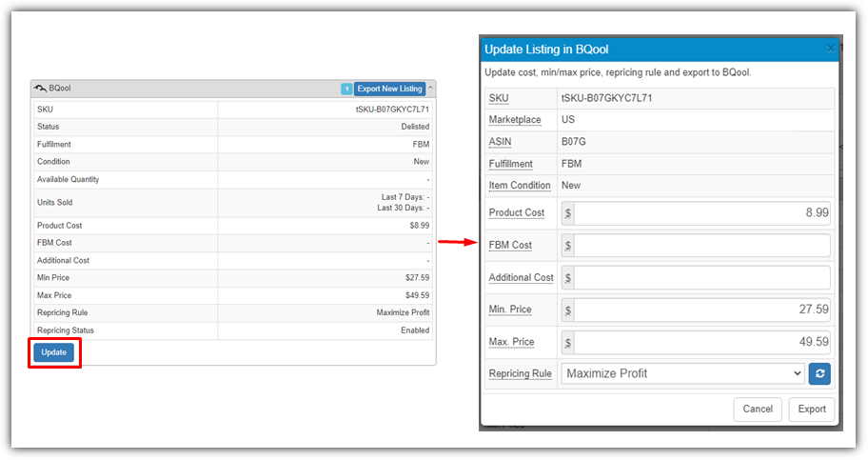The height and width of the screenshot is (460, 868).
Task: Click the Repricing Rule label in dialog
Action: tap(520, 373)
